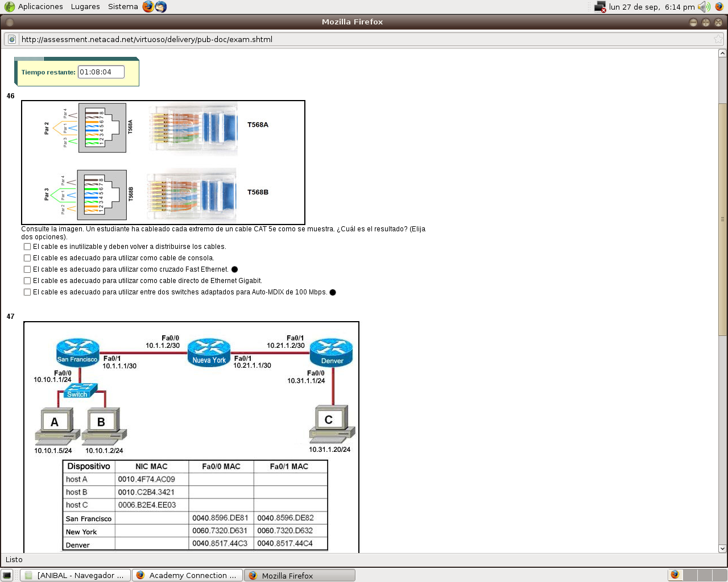728x582 pixels.
Task: Click MAC address 0006.B2E4.EE03 cell
Action: [x=151, y=505]
